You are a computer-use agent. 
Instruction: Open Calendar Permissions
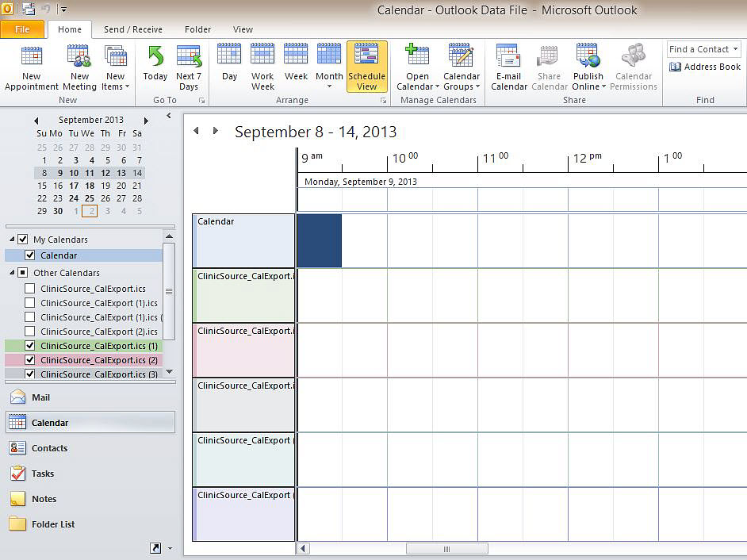click(634, 67)
